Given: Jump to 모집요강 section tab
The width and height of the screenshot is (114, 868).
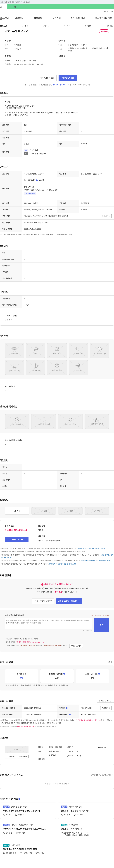Looking at the screenshot, I should pos(3,26).
